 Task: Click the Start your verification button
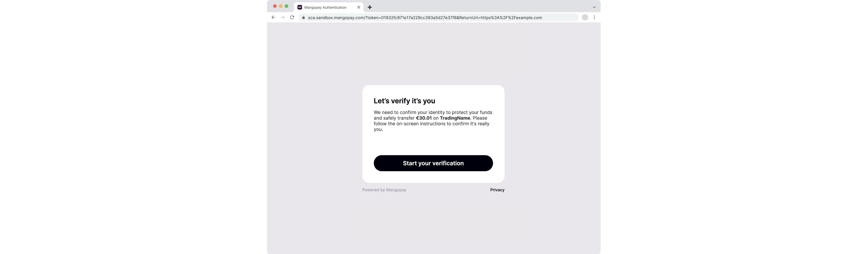[433, 163]
